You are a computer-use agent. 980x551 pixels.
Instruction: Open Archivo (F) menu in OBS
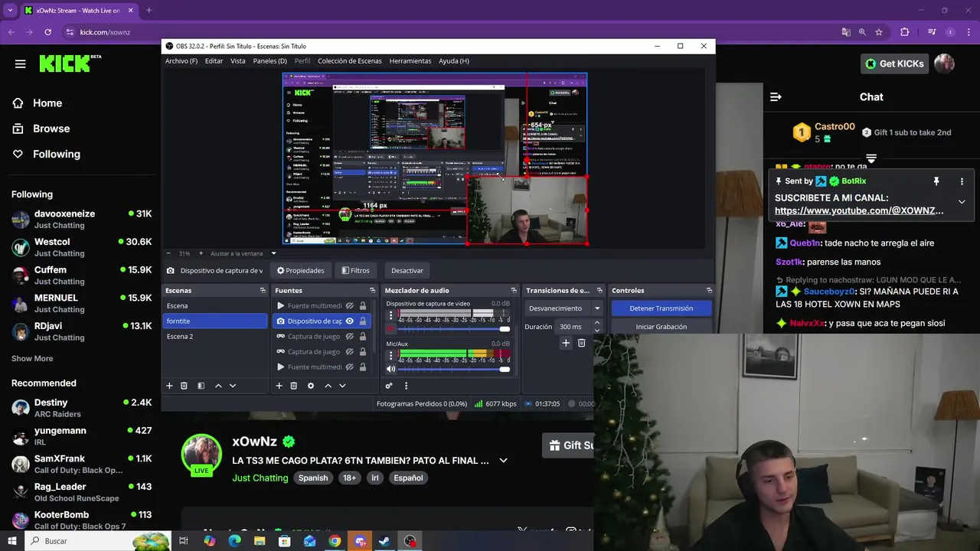pyautogui.click(x=181, y=60)
